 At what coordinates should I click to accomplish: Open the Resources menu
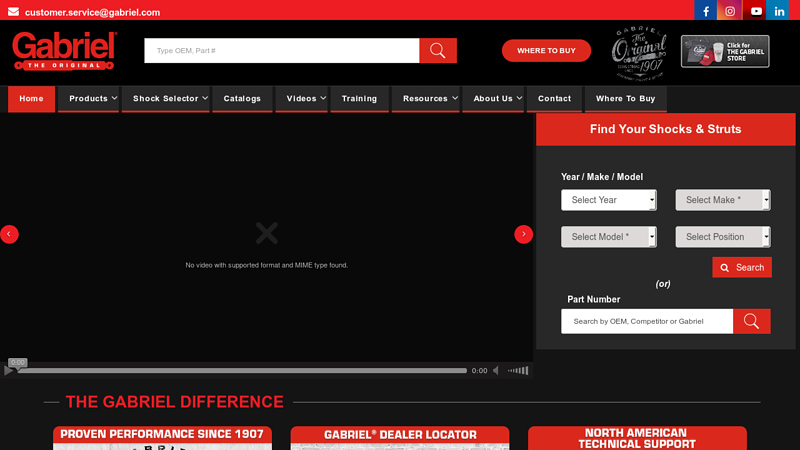(x=426, y=98)
